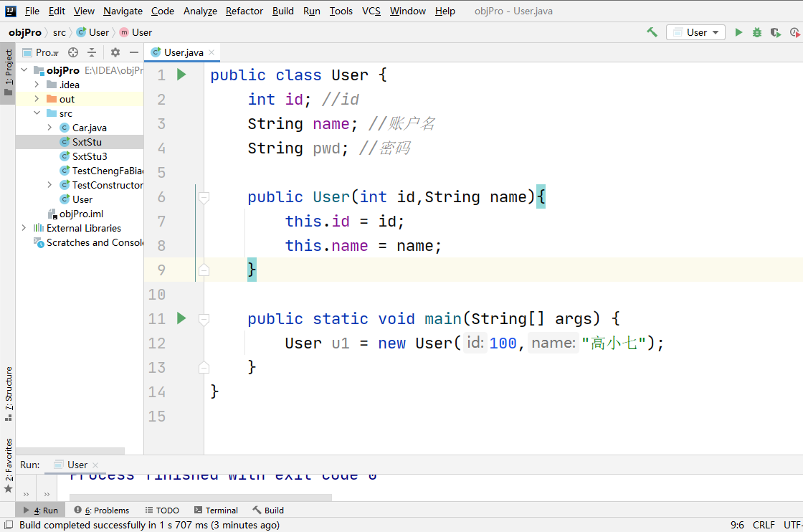Open the 1: Project tool window

tap(8, 73)
